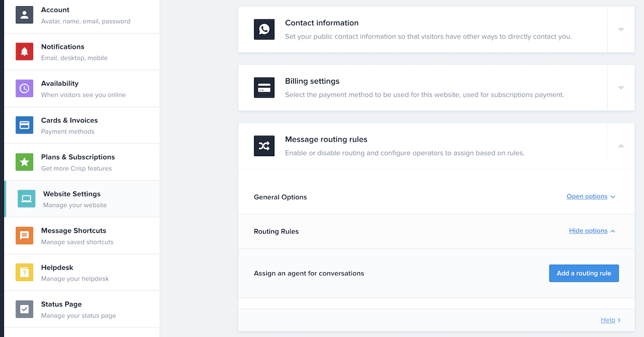Image resolution: width=644 pixels, height=337 pixels.
Task: Click 'Get more Crisp features' subtitle
Action: [x=77, y=169]
